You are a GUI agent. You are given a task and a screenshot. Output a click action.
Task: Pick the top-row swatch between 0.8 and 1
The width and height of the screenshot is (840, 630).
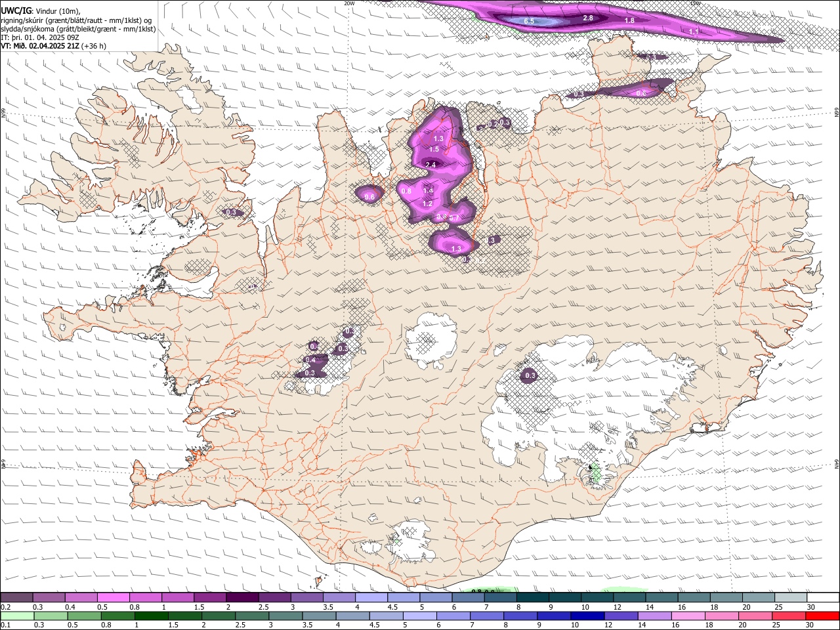click(145, 597)
